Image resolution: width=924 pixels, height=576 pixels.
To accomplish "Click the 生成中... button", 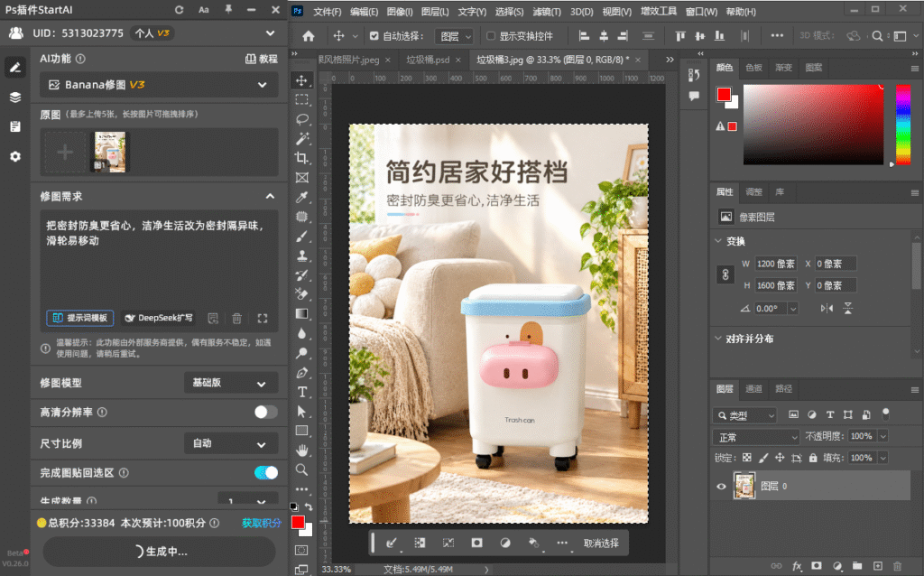I will pyautogui.click(x=159, y=552).
